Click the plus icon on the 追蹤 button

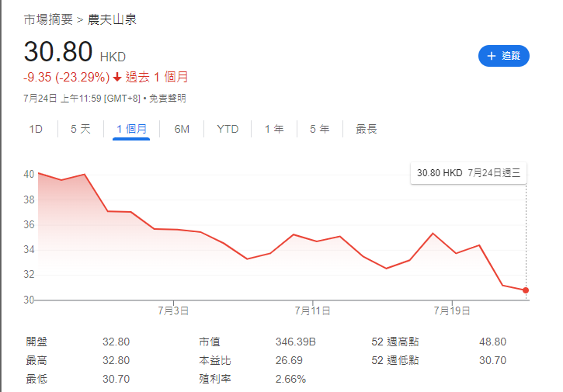click(x=491, y=56)
